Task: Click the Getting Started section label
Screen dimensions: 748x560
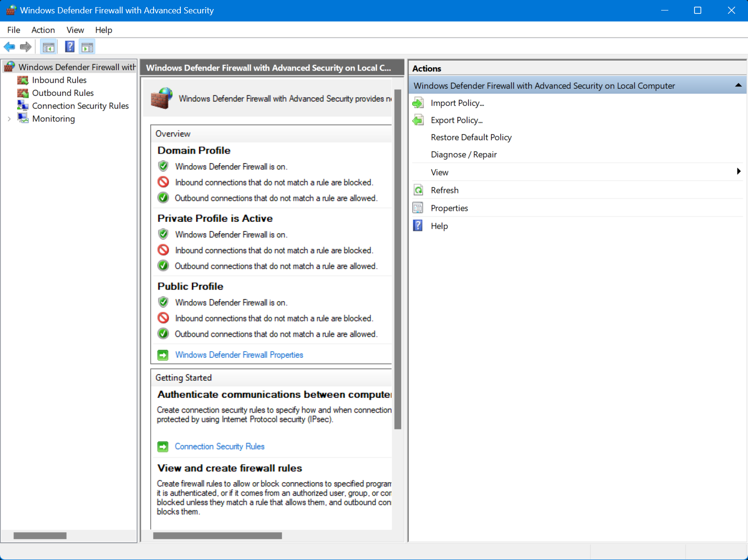Action: 183,377
